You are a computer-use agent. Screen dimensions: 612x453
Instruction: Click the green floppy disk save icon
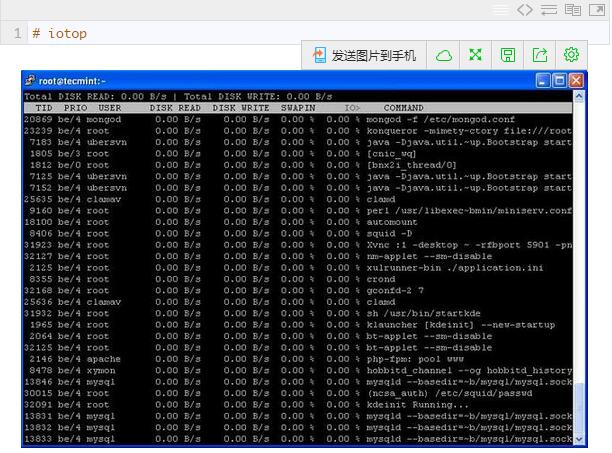[x=507, y=55]
